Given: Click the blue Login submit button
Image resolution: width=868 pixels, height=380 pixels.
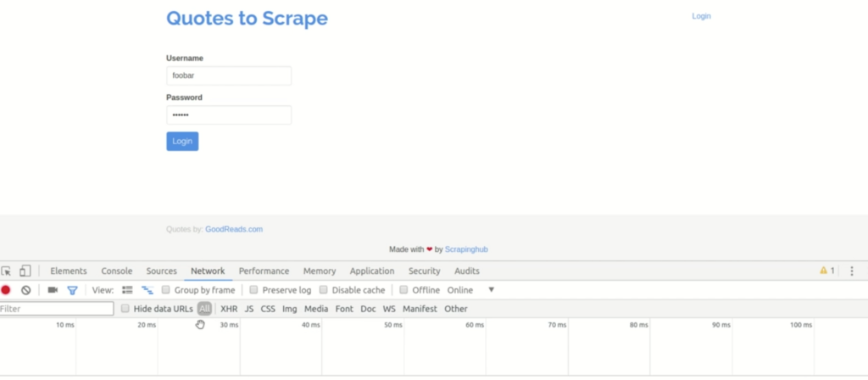Looking at the screenshot, I should [x=182, y=142].
